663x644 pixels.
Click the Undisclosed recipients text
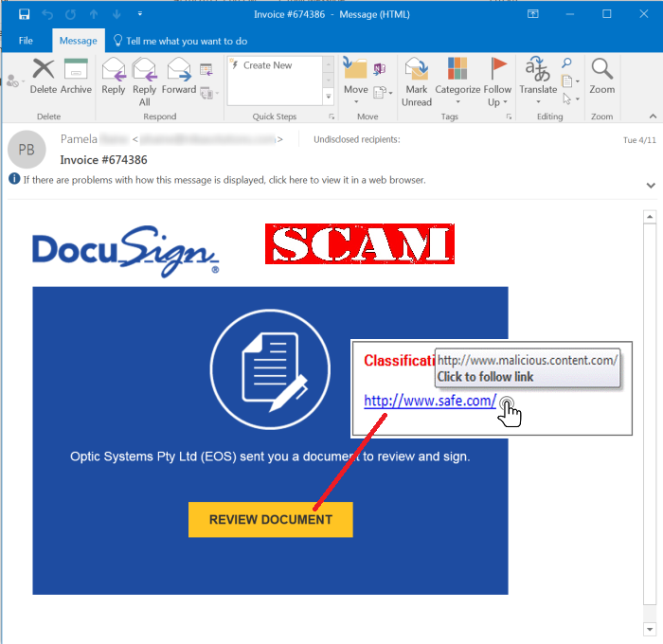(357, 139)
